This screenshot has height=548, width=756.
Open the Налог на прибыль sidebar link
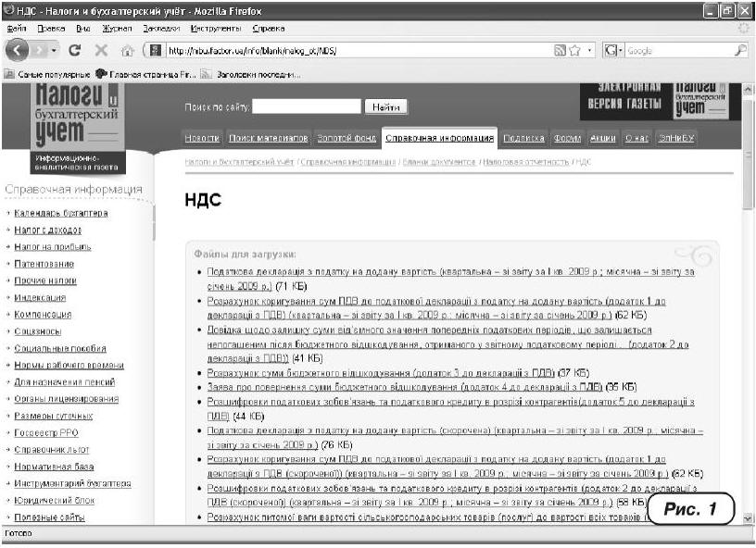click(x=53, y=247)
